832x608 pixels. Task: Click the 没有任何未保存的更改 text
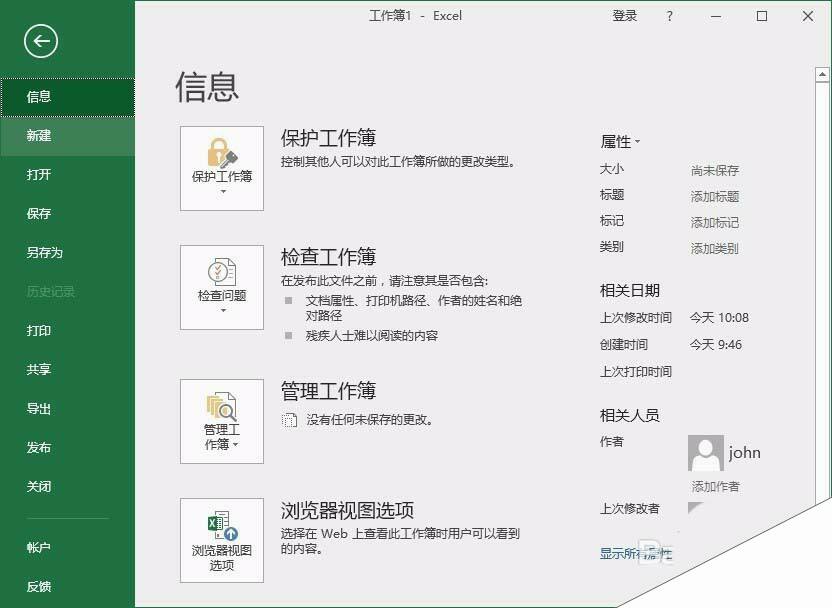click(x=369, y=420)
